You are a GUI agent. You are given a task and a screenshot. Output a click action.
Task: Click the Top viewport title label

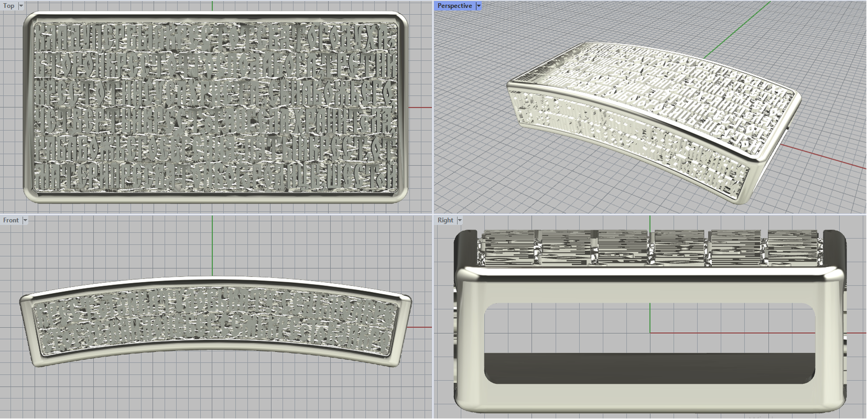[x=9, y=6]
